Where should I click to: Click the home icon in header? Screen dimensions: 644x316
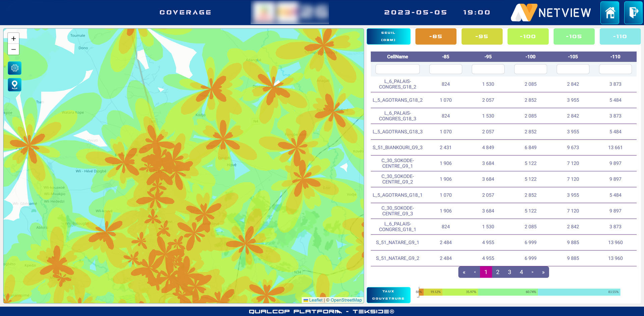[609, 13]
